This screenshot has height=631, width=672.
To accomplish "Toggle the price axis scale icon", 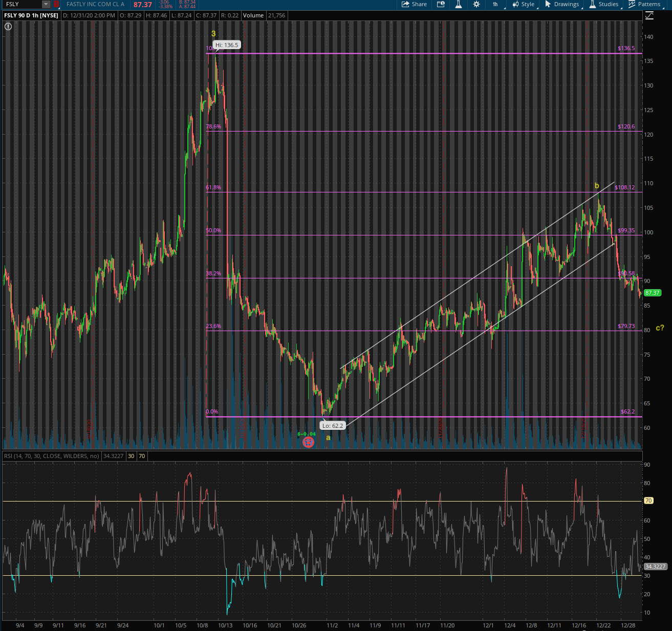I will [649, 16].
